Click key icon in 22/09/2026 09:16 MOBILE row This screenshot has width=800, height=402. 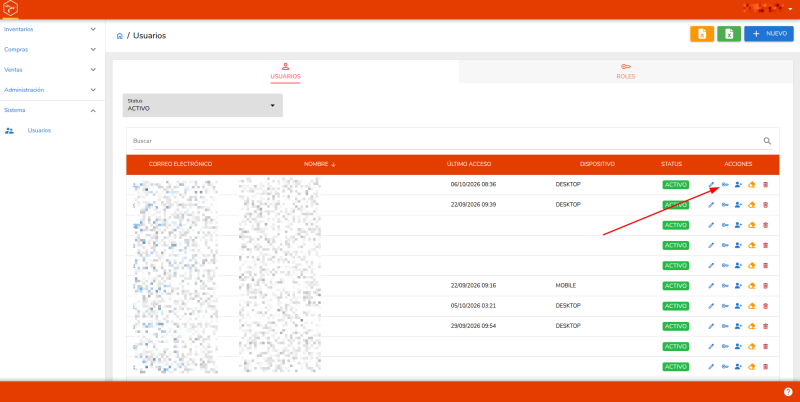(x=725, y=286)
